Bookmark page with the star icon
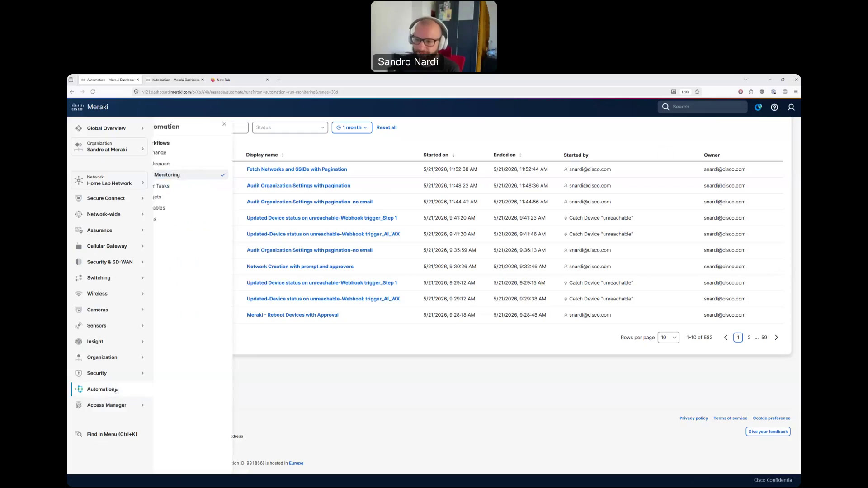 click(697, 92)
